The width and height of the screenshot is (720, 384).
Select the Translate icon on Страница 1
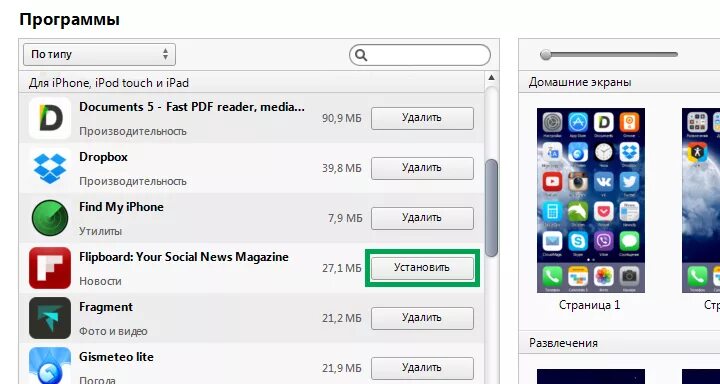[552, 152]
